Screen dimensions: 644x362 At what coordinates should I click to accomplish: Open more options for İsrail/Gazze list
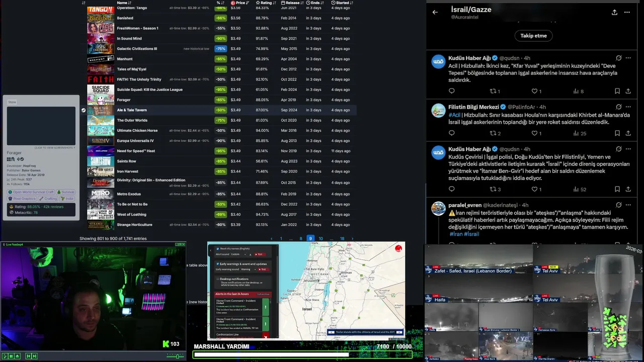click(627, 12)
